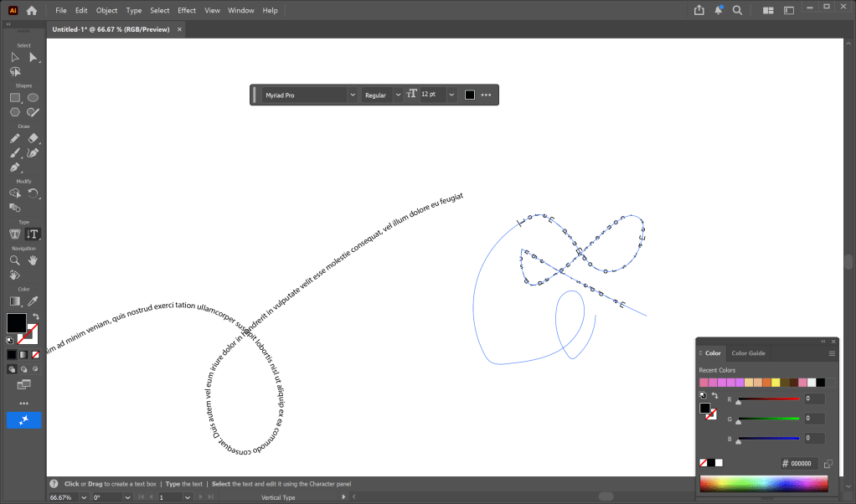Choose the Eyedropper tool

coord(33,301)
